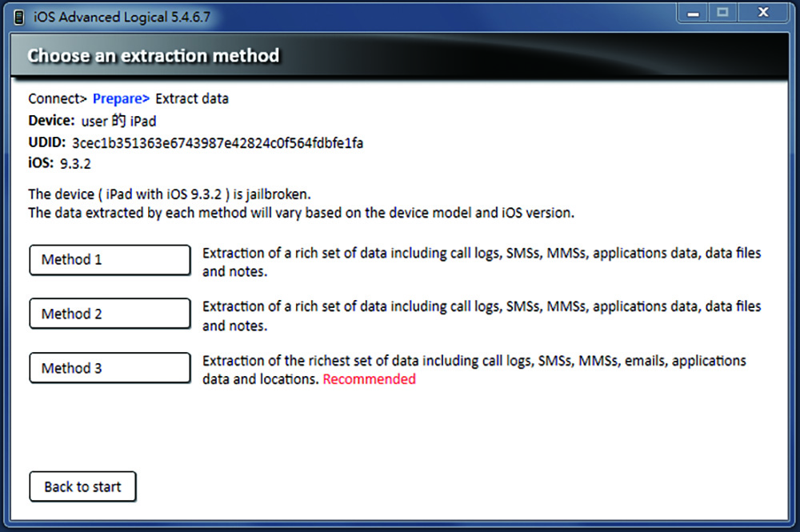Go back using Back to start
800x532 pixels.
[82, 486]
